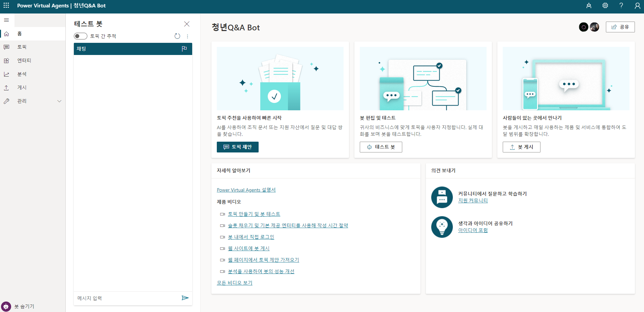644x312 pixels.
Task: Open 지원 커뮤니티 link
Action: coord(473,201)
